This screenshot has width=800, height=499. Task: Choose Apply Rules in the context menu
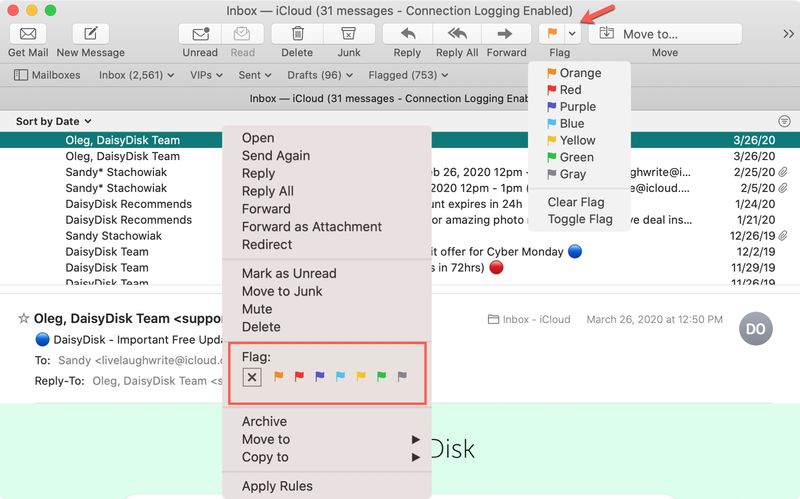pos(327,486)
